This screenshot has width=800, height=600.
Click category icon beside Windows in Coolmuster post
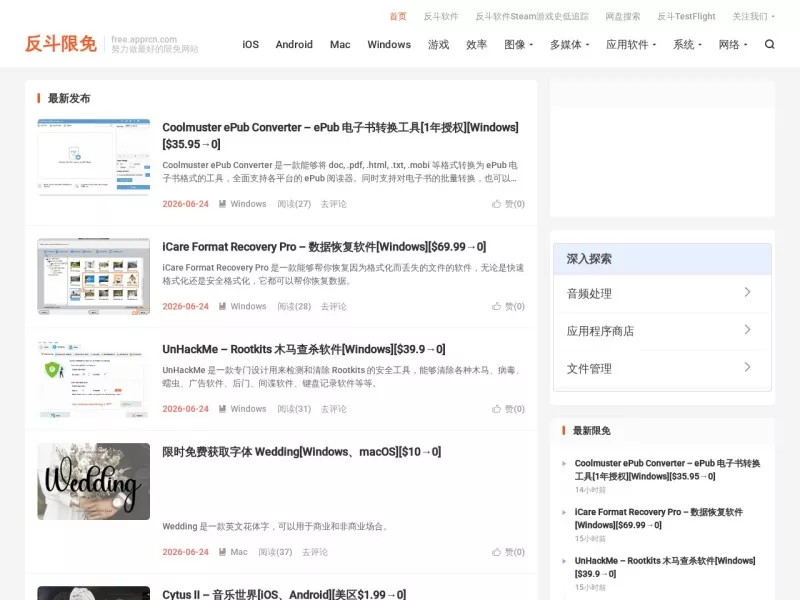point(222,204)
